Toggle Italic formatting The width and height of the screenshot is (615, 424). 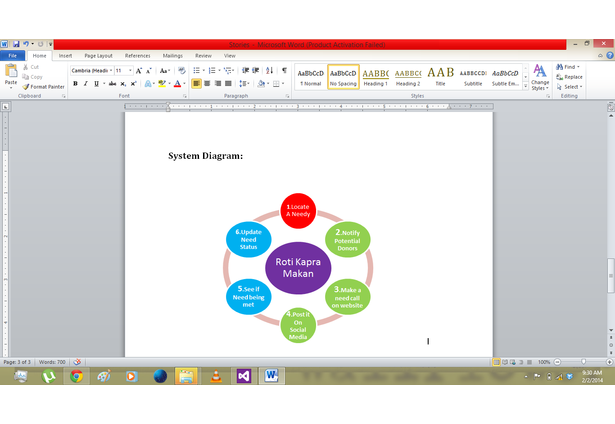(86, 84)
